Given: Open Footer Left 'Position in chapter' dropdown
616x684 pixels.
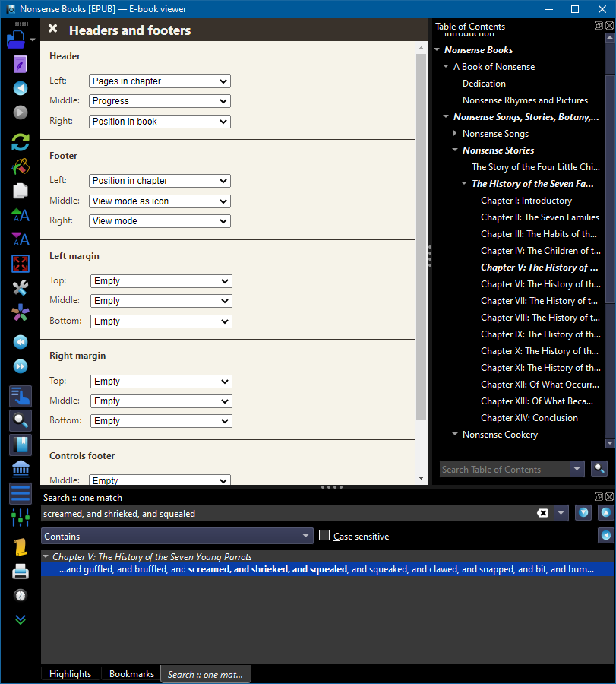Looking at the screenshot, I should pyautogui.click(x=160, y=181).
